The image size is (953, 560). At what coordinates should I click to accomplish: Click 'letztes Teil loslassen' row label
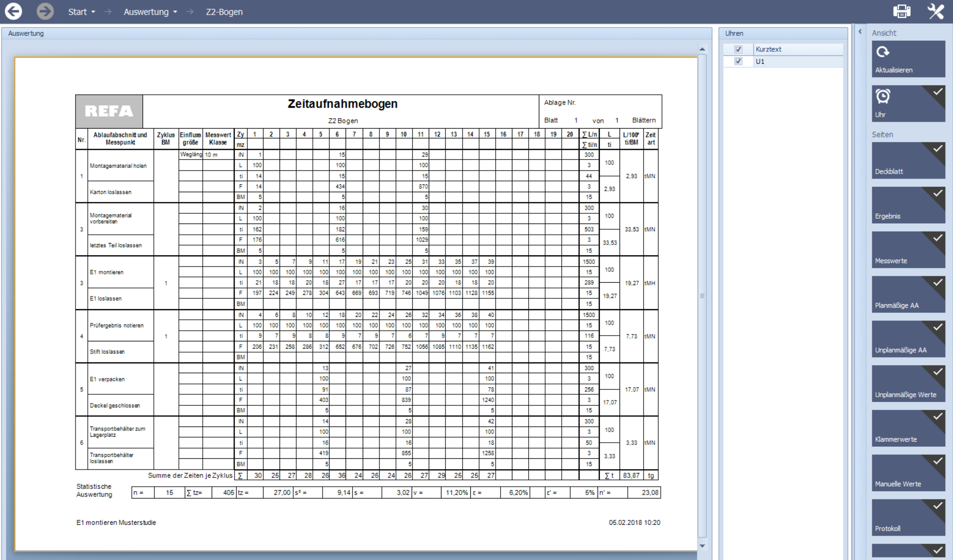click(x=116, y=245)
